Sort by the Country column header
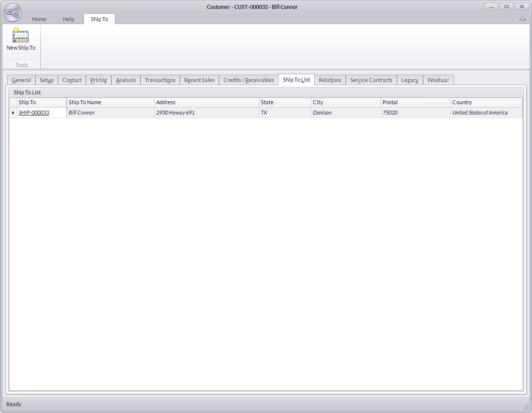The height and width of the screenshot is (413, 532). [x=486, y=102]
